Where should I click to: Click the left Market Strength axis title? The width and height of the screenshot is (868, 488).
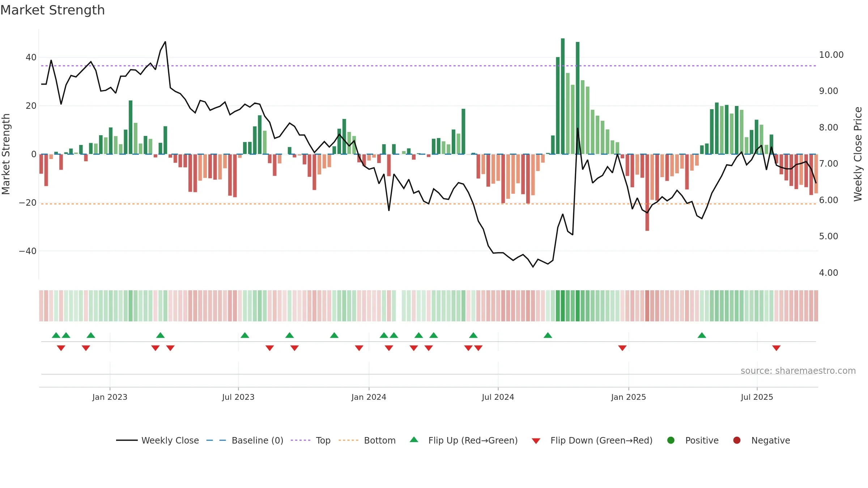coord(6,154)
